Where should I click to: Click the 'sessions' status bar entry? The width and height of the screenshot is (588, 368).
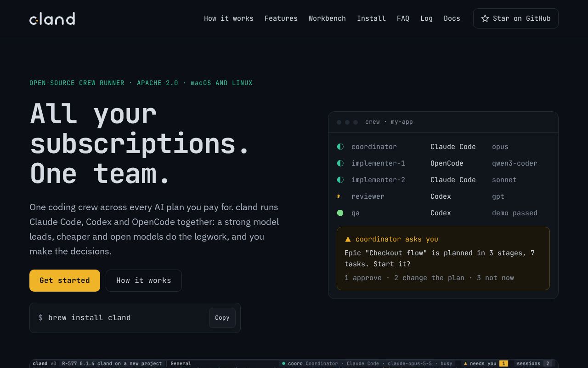533,363
